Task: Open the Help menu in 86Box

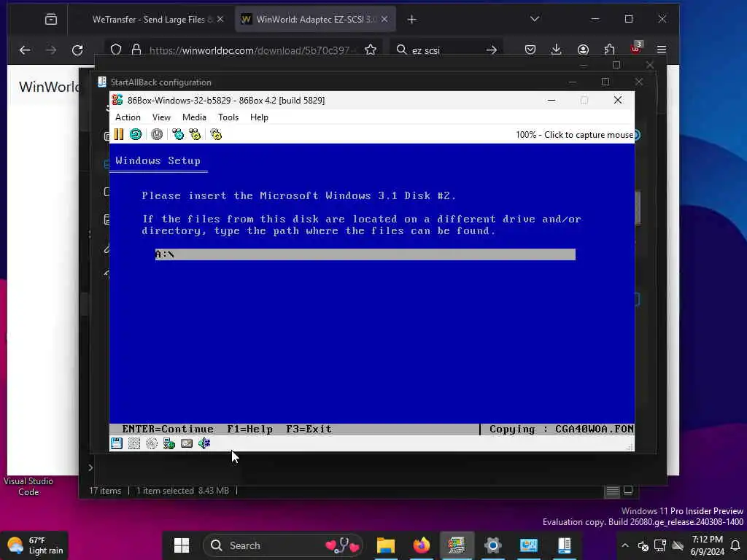Action: [x=259, y=117]
